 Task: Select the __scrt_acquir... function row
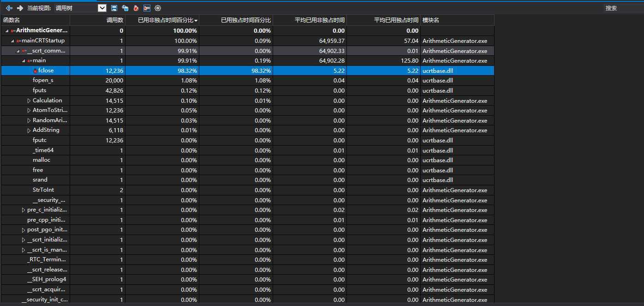pyautogui.click(x=247, y=289)
